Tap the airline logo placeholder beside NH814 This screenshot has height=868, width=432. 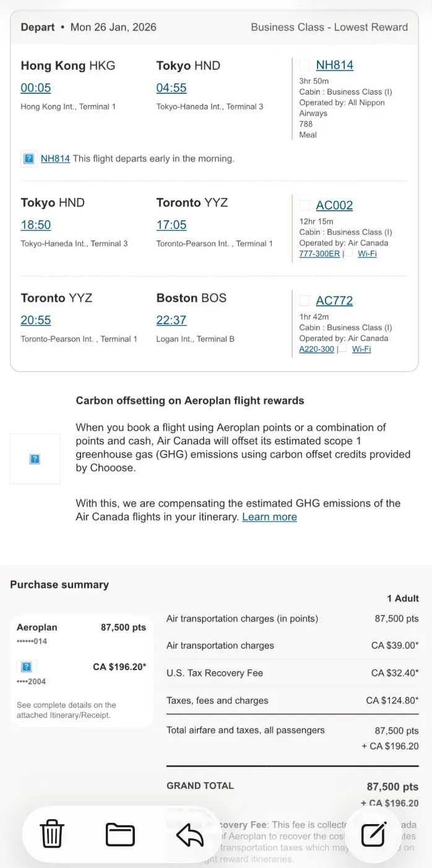305,65
